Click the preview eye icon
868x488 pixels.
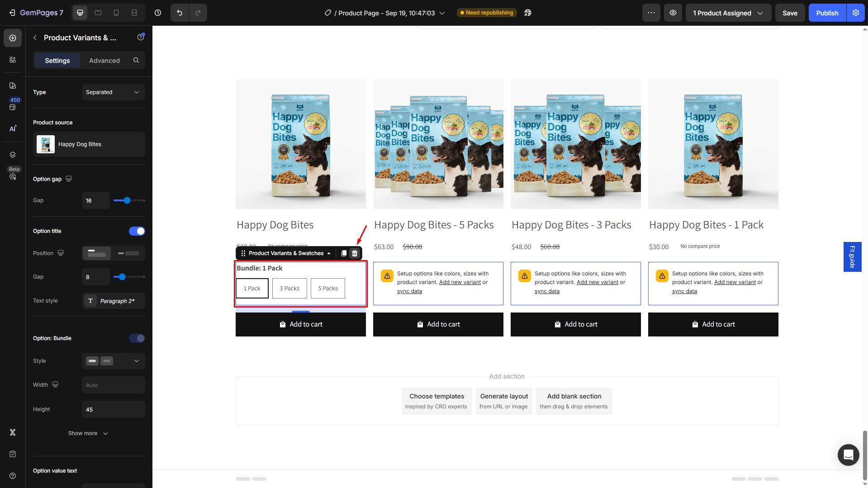(x=673, y=13)
